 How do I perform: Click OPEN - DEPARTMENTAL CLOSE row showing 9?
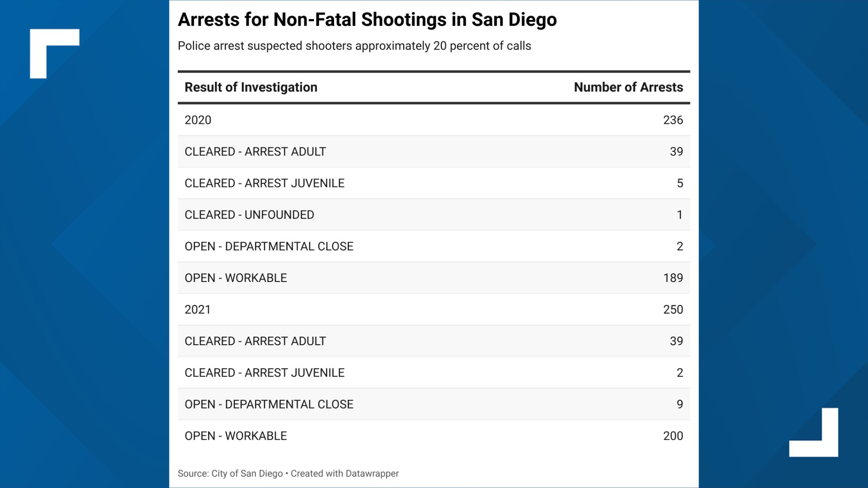click(x=434, y=404)
